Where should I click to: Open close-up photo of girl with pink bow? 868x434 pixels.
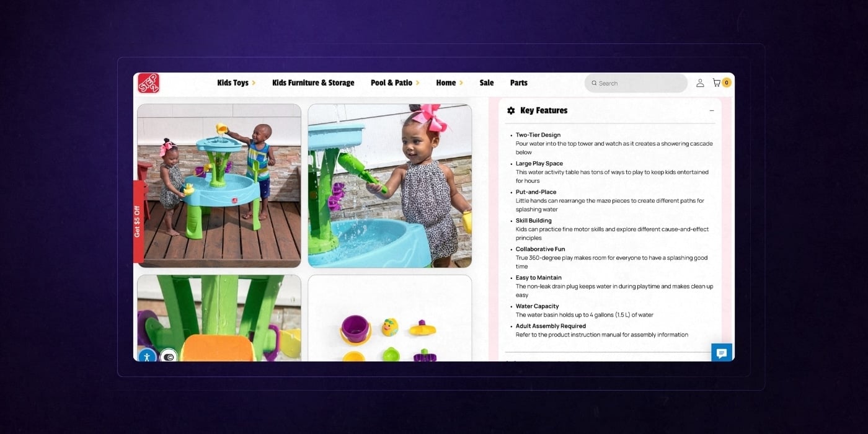(x=390, y=185)
